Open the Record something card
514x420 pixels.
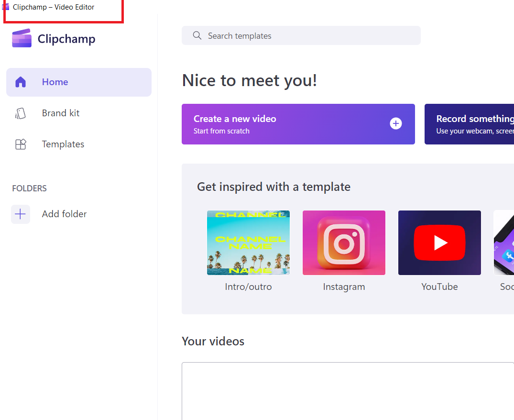pos(469,124)
